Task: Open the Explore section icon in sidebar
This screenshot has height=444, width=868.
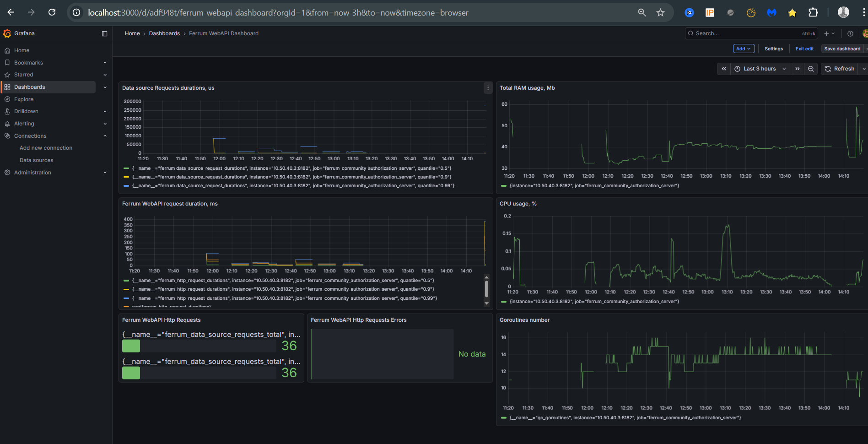Action: pyautogui.click(x=7, y=99)
